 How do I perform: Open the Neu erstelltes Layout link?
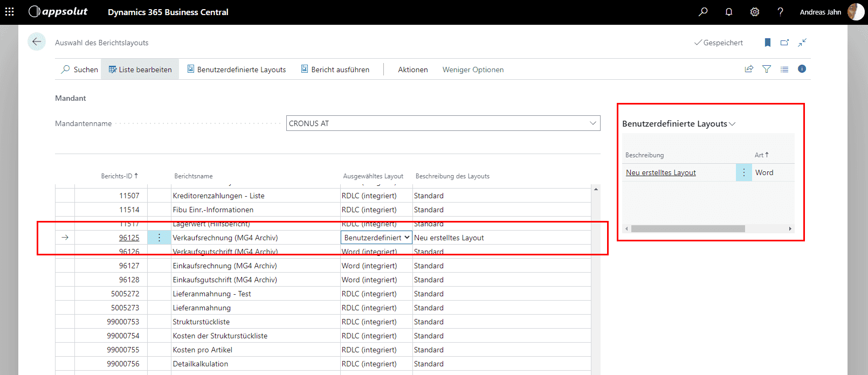[x=660, y=172]
